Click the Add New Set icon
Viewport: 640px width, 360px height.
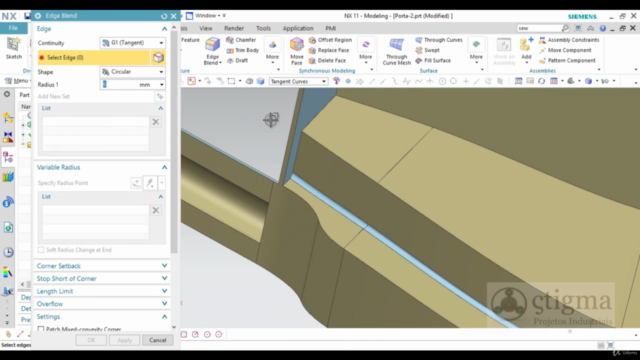tap(160, 96)
